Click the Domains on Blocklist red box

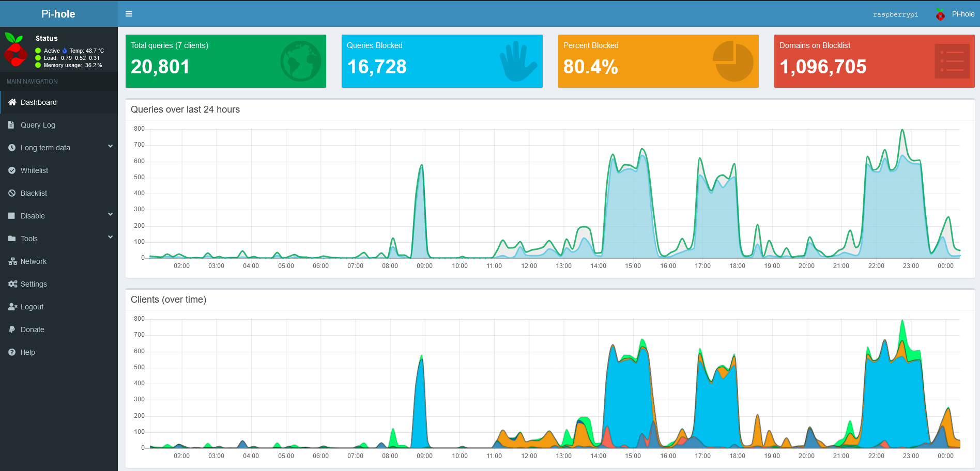point(874,61)
